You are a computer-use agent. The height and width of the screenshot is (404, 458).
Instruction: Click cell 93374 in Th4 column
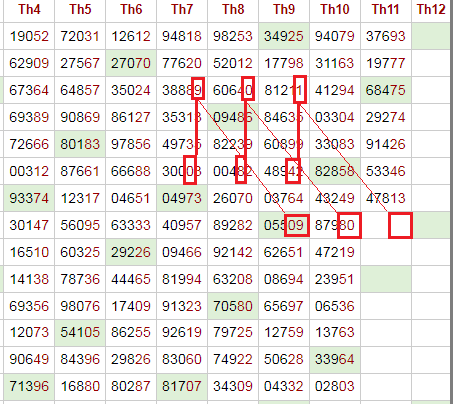29,198
